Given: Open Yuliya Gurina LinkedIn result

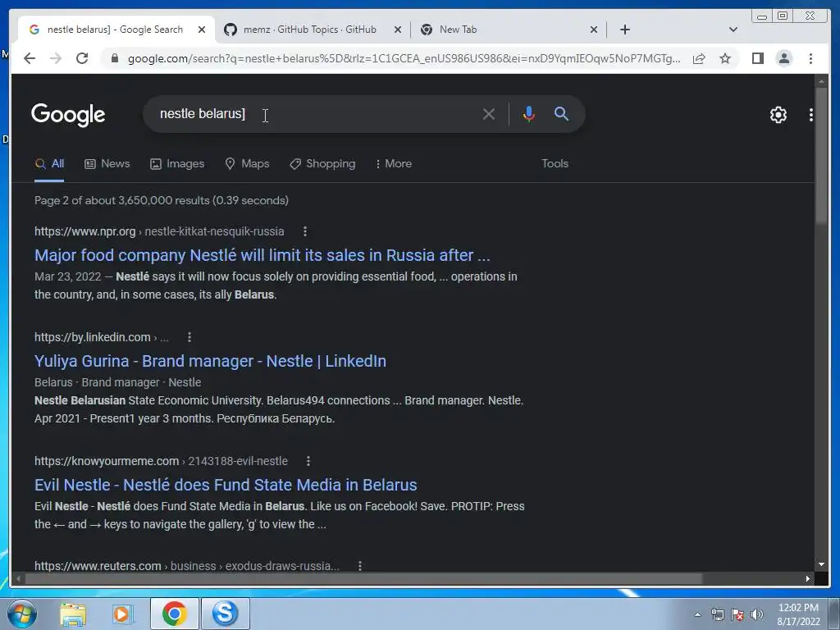Looking at the screenshot, I should point(210,361).
